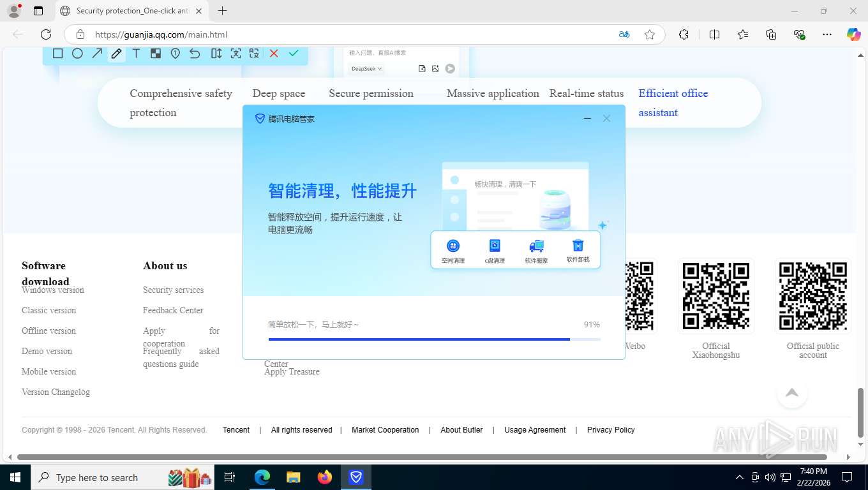This screenshot has height=490, width=868.
Task: Click the long screenshot scroll-capture icon
Action: [x=216, y=54]
